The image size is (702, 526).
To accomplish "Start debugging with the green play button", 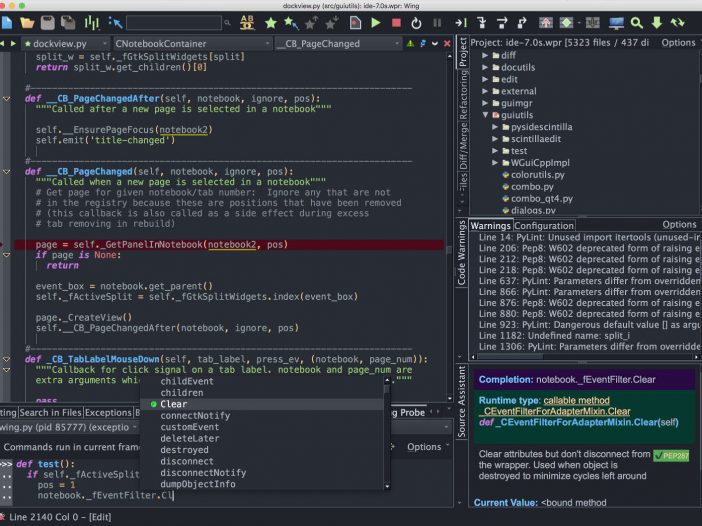I will [376, 22].
